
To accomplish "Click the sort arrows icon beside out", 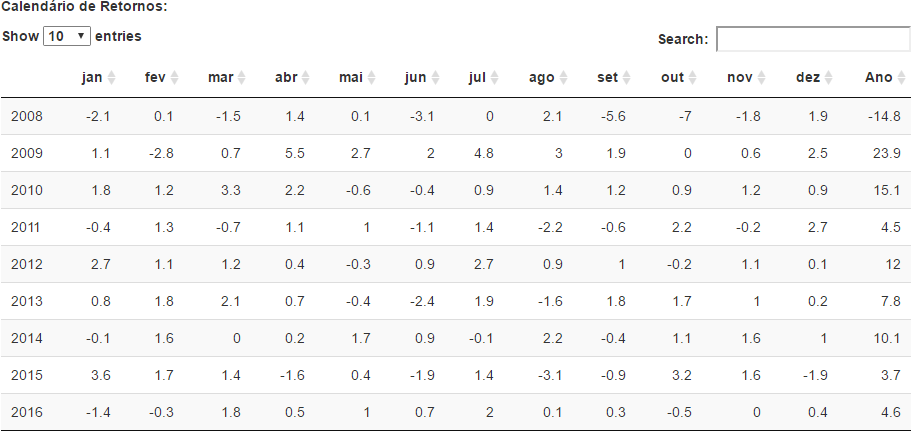I will pyautogui.click(x=694, y=78).
